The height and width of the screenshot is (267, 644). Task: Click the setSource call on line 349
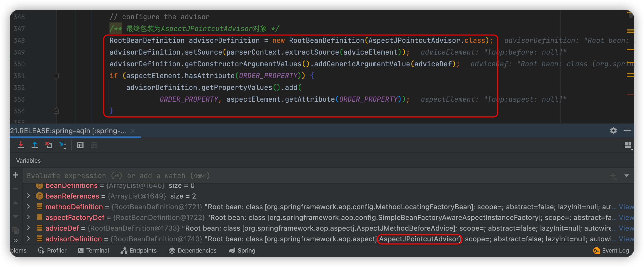click(203, 52)
